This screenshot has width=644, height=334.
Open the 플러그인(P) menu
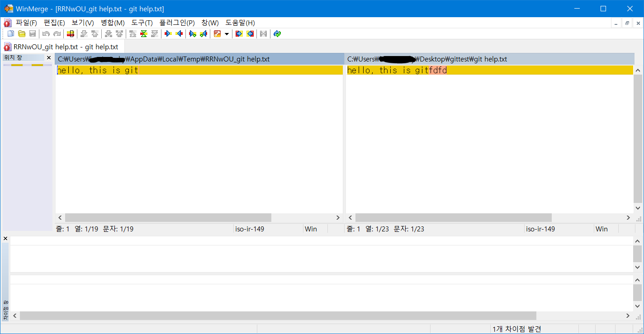(x=177, y=23)
